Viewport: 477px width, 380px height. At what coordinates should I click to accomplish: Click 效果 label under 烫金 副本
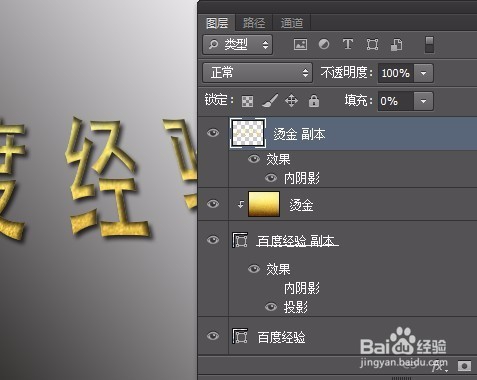(x=278, y=159)
